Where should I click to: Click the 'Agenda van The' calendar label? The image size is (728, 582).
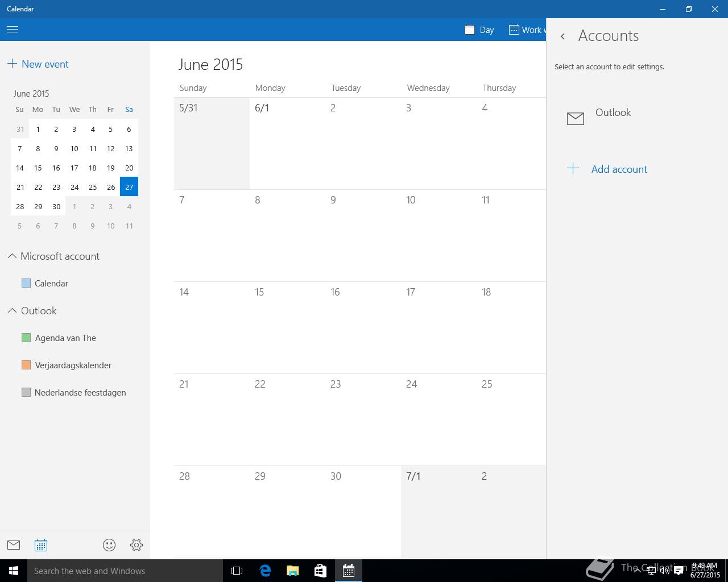tap(65, 338)
